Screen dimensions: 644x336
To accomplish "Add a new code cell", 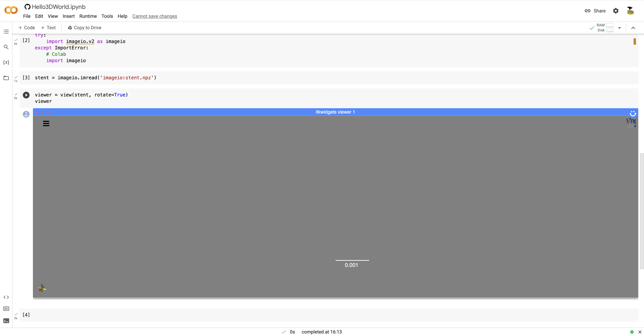I will pyautogui.click(x=27, y=28).
